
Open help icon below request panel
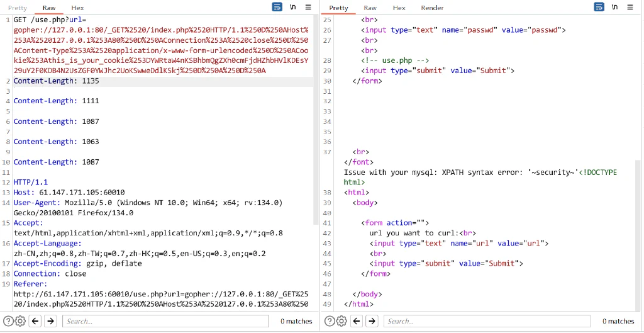pyautogui.click(x=8, y=321)
